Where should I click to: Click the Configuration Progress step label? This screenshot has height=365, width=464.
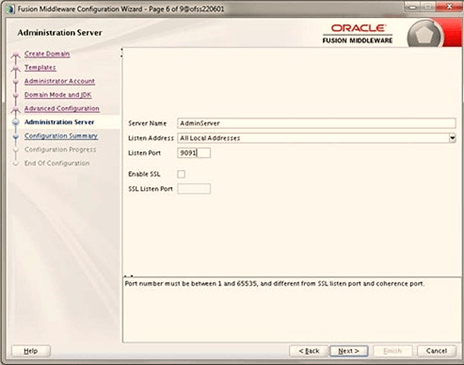[x=60, y=149]
